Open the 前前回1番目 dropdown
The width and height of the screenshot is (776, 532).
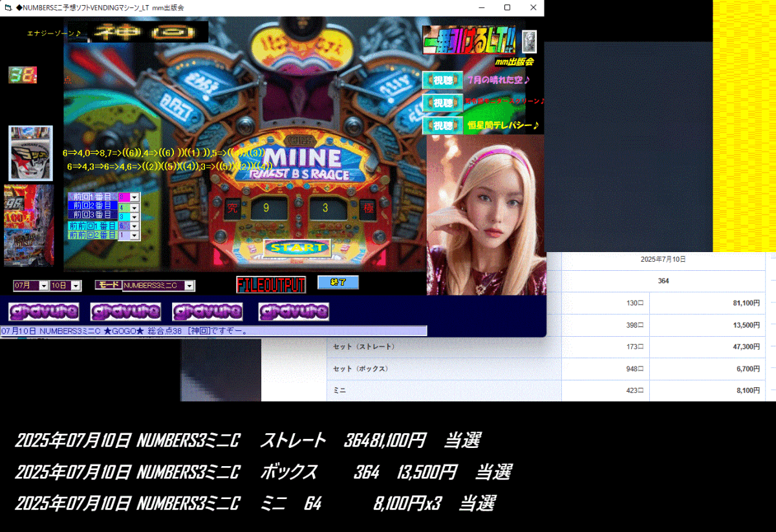pyautogui.click(x=135, y=226)
